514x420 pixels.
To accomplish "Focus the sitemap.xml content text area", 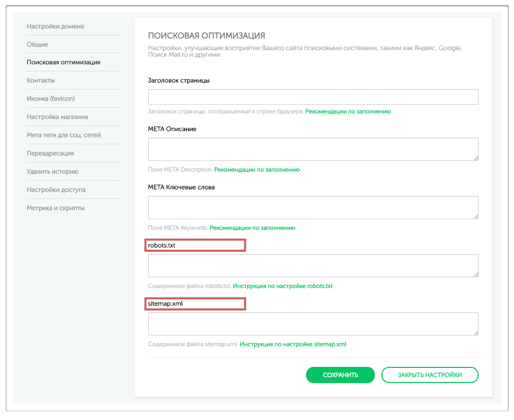I will coord(313,324).
